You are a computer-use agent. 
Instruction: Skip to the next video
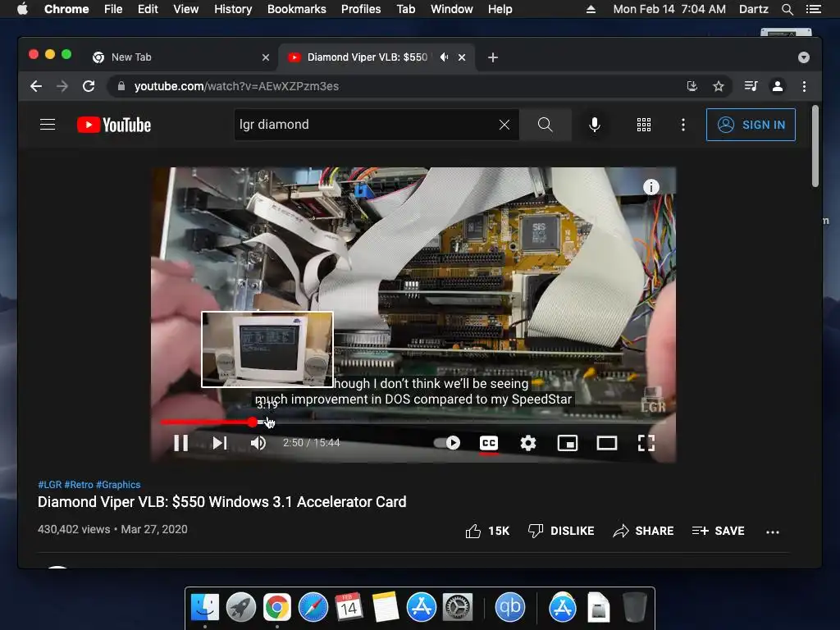coord(220,443)
